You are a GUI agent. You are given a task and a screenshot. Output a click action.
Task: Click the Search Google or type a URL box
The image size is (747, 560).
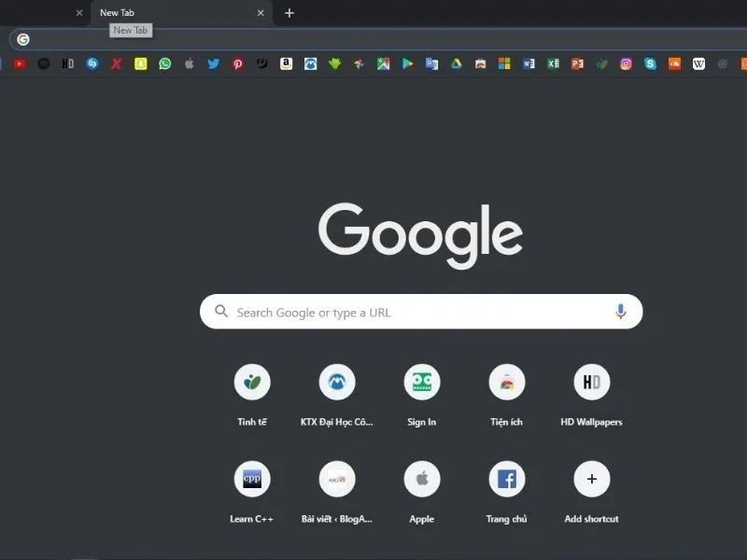[421, 312]
